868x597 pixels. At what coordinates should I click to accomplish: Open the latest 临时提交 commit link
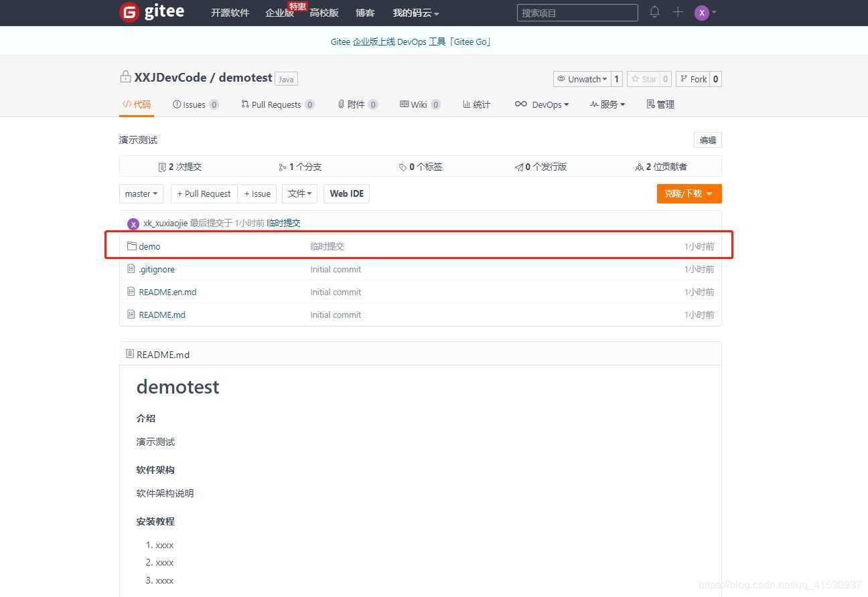(x=283, y=223)
